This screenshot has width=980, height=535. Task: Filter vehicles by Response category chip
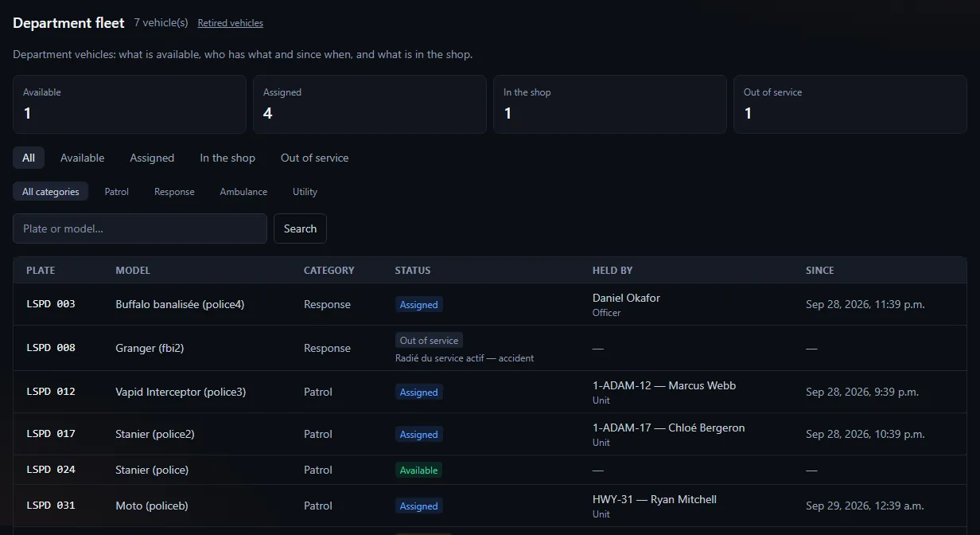(x=174, y=192)
